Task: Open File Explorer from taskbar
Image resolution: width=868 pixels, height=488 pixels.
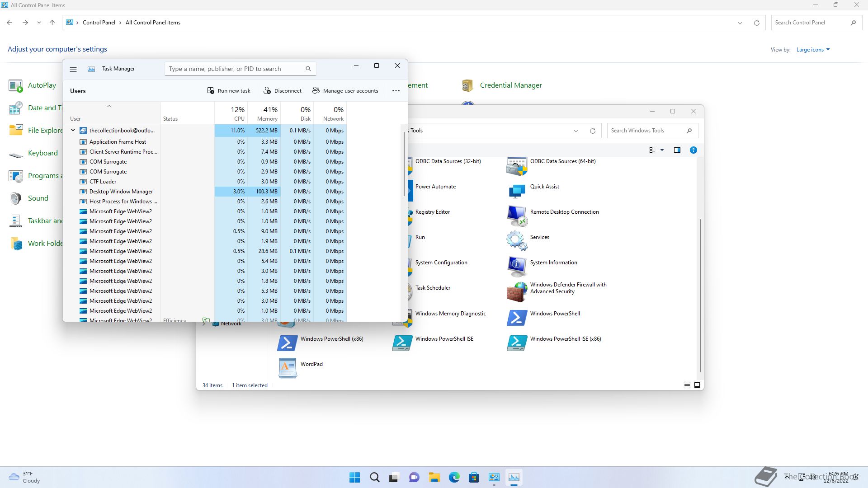Action: coord(434,477)
